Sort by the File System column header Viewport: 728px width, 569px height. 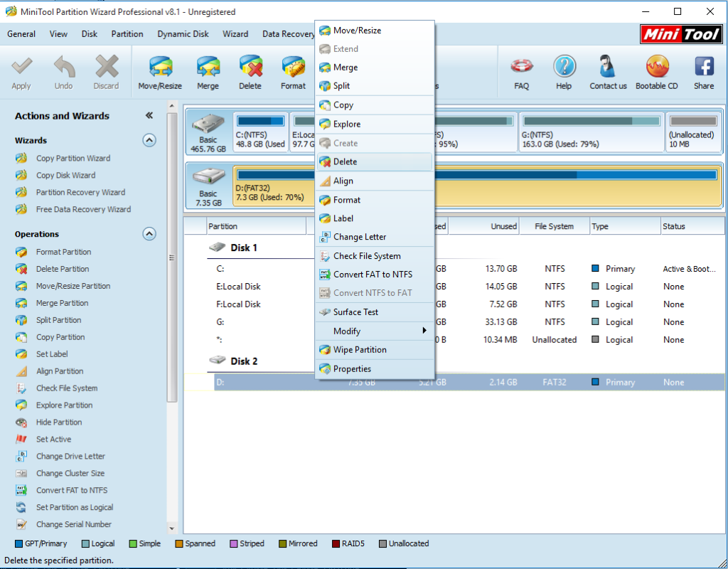[555, 226]
